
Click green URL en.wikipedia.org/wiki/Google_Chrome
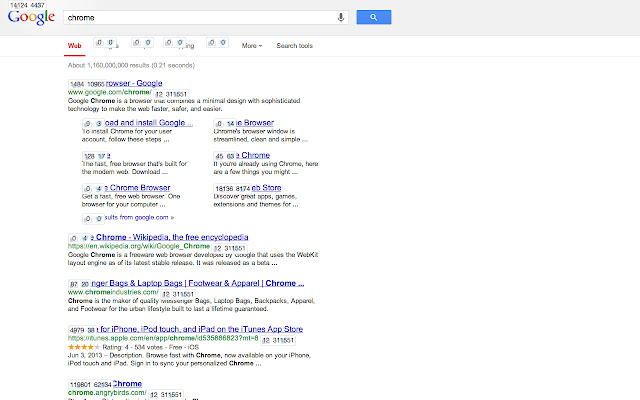(139, 246)
